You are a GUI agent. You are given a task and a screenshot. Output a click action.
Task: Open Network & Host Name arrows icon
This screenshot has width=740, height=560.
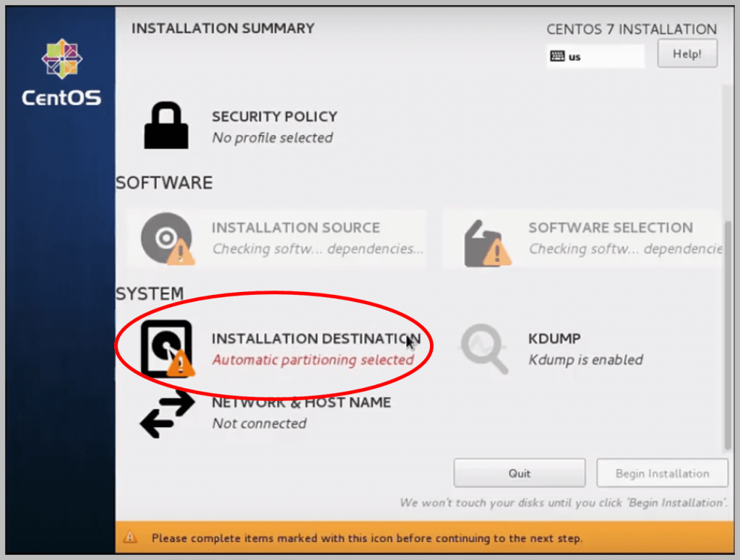(168, 414)
